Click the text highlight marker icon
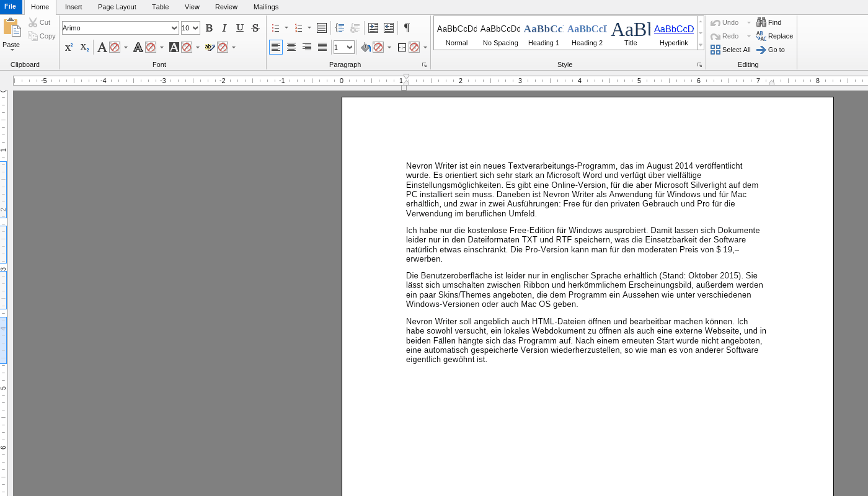 point(210,47)
